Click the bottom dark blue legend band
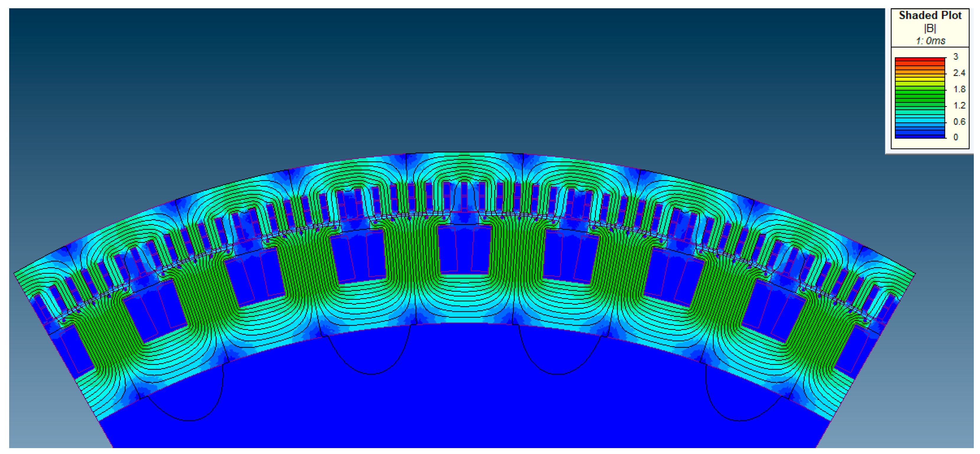980x454 pixels. point(919,136)
